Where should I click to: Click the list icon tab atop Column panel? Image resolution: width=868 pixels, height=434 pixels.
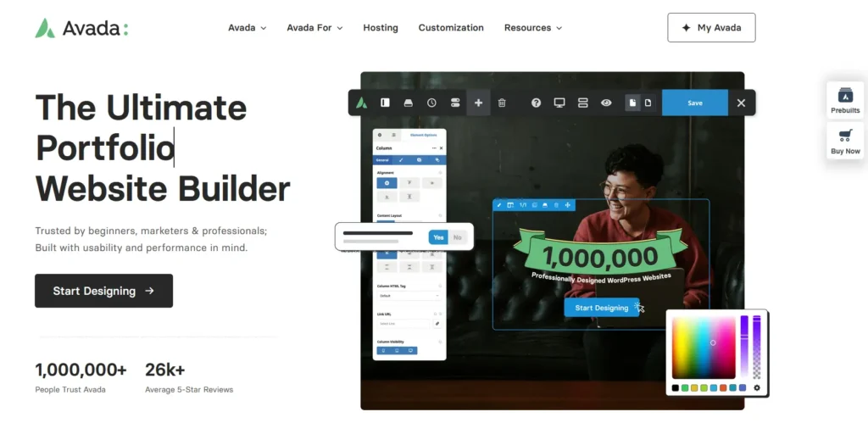393,135
